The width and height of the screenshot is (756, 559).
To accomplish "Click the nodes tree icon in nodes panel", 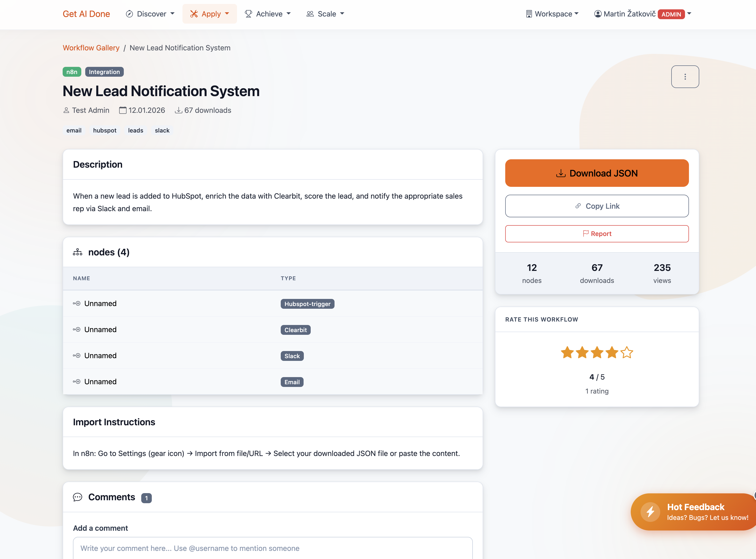I will [x=77, y=252].
